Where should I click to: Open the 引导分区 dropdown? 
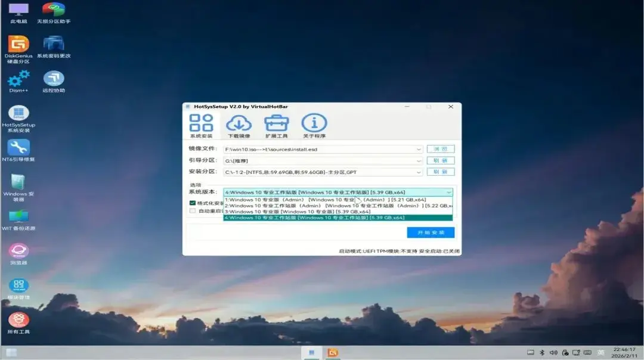click(x=419, y=161)
